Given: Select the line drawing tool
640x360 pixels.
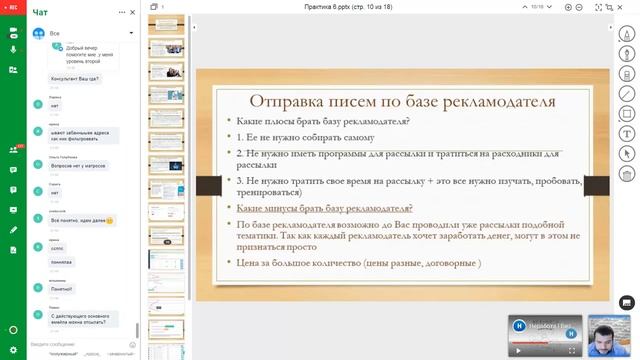Looking at the screenshot, I should 627,93.
